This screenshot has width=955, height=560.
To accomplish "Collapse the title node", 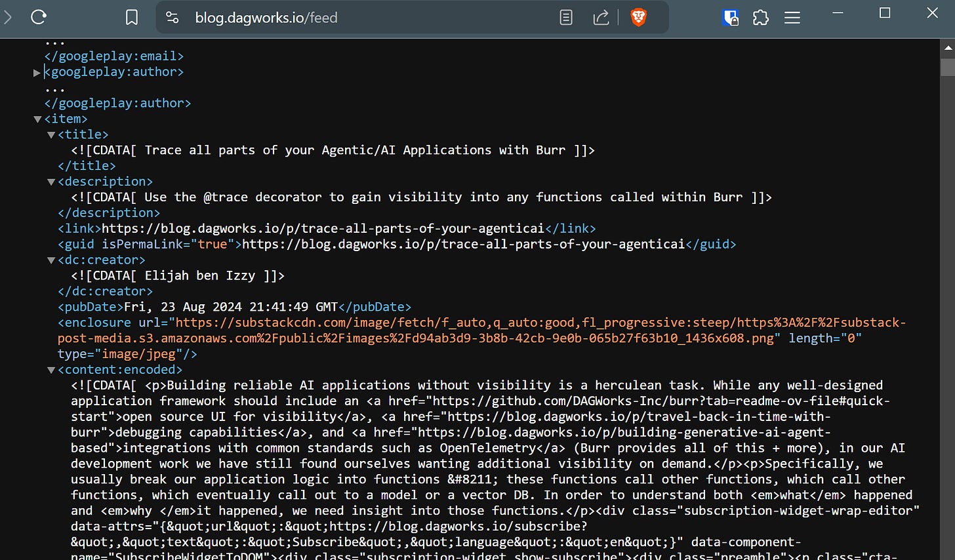I will (51, 135).
